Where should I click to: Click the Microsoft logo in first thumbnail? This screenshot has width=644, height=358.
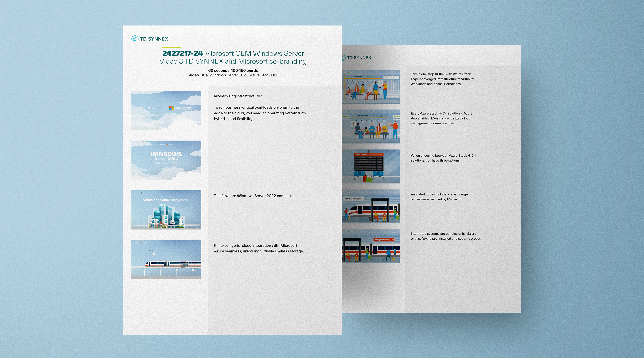[180, 108]
